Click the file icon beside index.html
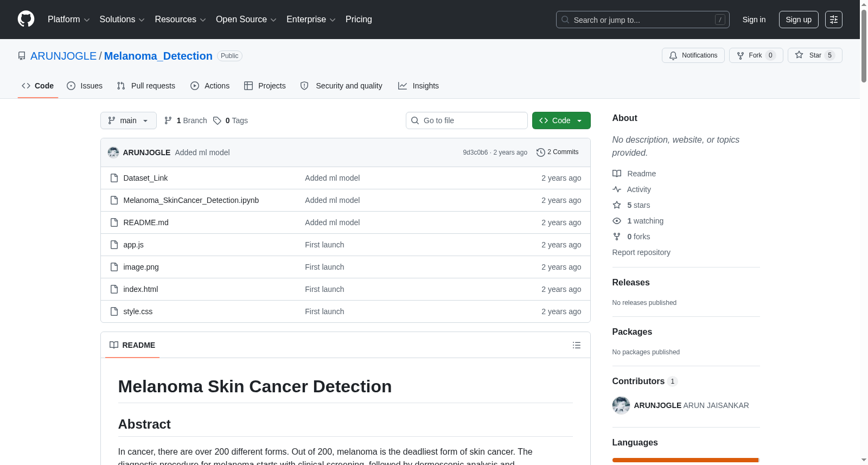 114,289
